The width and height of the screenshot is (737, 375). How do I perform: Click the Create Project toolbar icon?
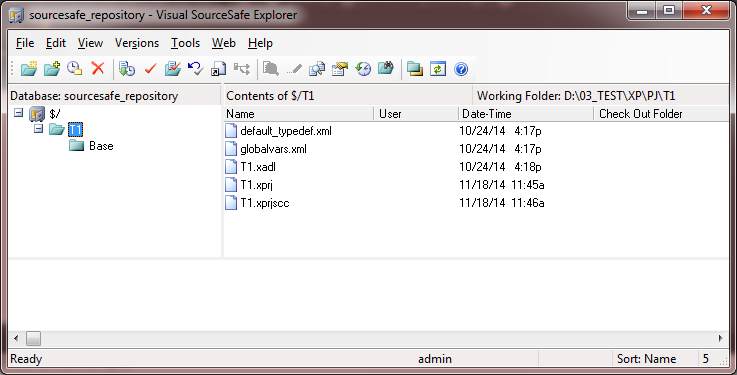(x=29, y=69)
